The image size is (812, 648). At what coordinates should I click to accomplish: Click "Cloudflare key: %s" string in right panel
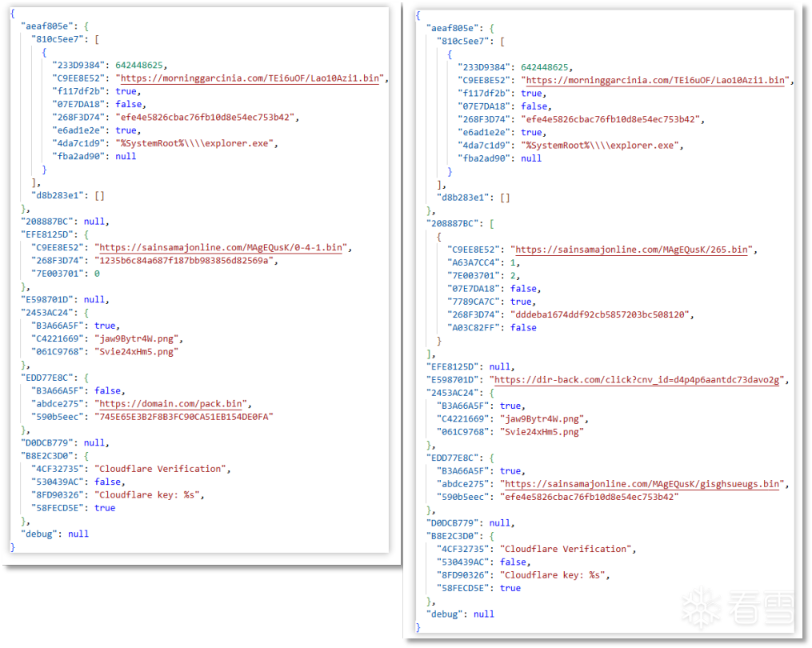[552, 575]
